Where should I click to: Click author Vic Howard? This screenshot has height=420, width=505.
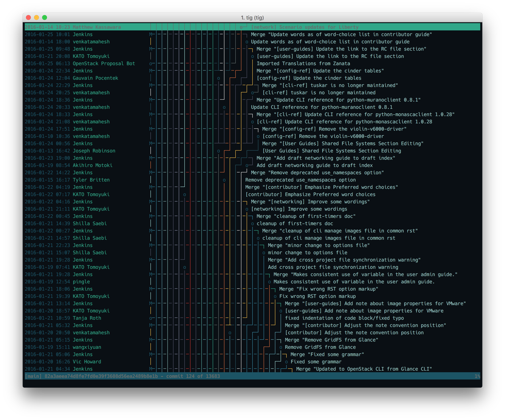coord(87,362)
